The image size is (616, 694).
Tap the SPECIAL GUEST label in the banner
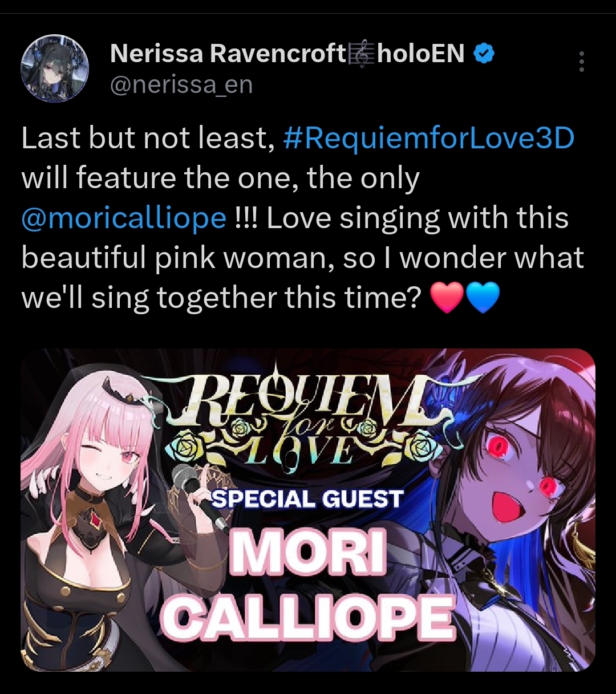(x=308, y=499)
